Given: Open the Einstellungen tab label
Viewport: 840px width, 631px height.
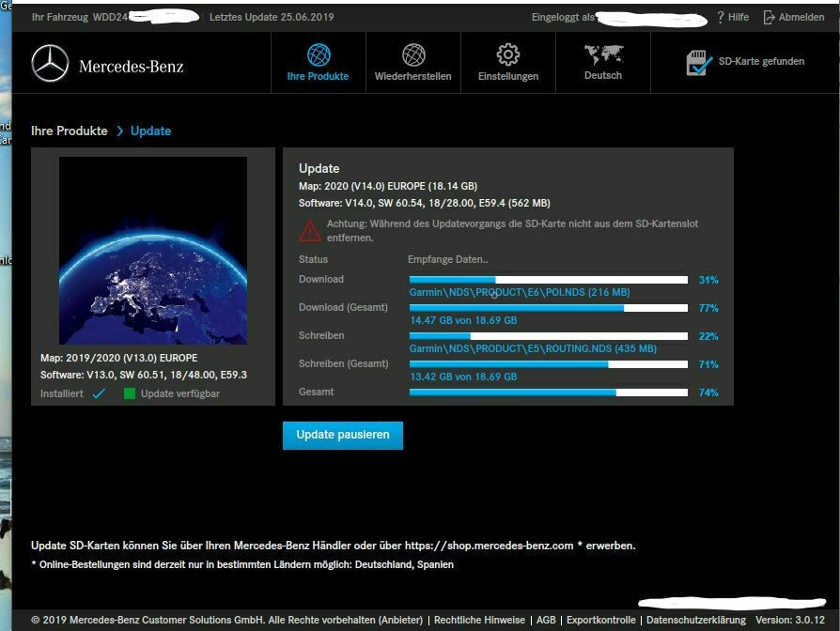Looking at the screenshot, I should coord(508,77).
